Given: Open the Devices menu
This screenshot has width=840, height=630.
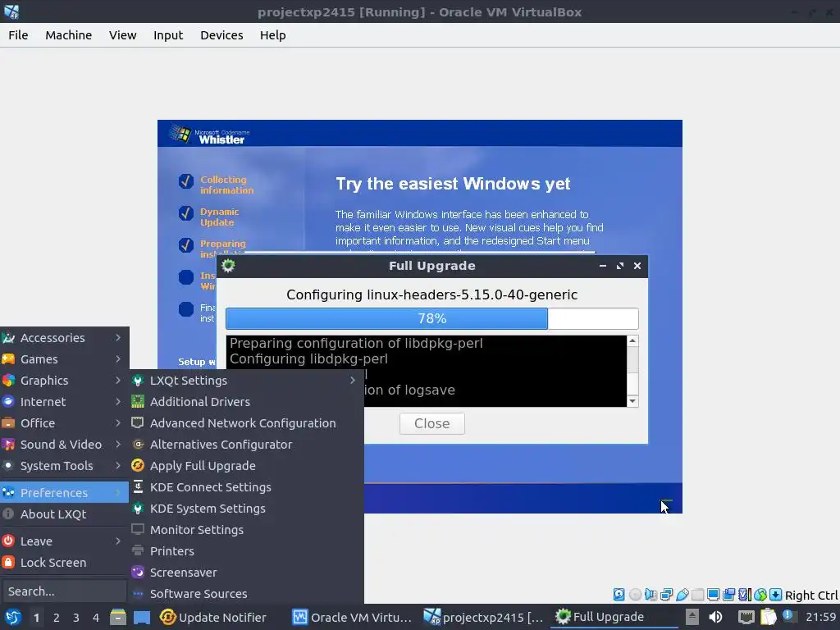Looking at the screenshot, I should tap(221, 34).
